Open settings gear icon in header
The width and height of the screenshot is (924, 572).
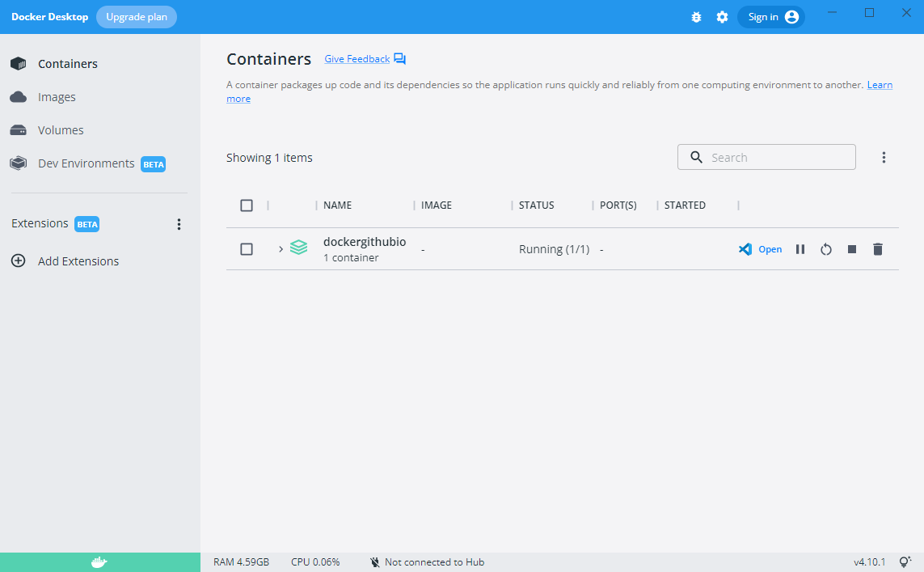pos(722,17)
